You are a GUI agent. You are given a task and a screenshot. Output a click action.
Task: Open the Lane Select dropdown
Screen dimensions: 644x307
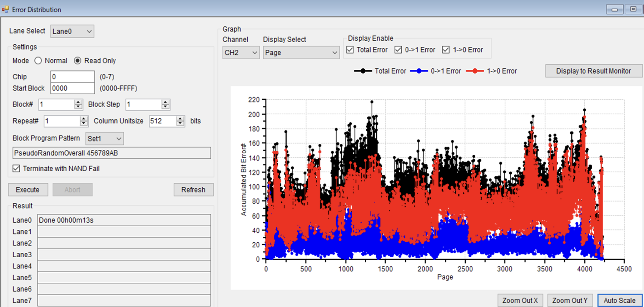pyautogui.click(x=72, y=31)
